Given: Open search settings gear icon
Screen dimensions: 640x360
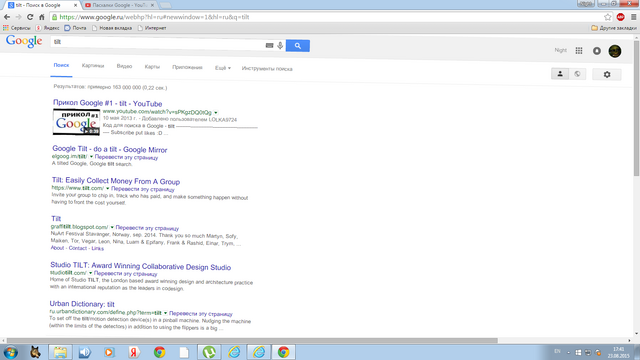Looking at the screenshot, I should (x=607, y=74).
